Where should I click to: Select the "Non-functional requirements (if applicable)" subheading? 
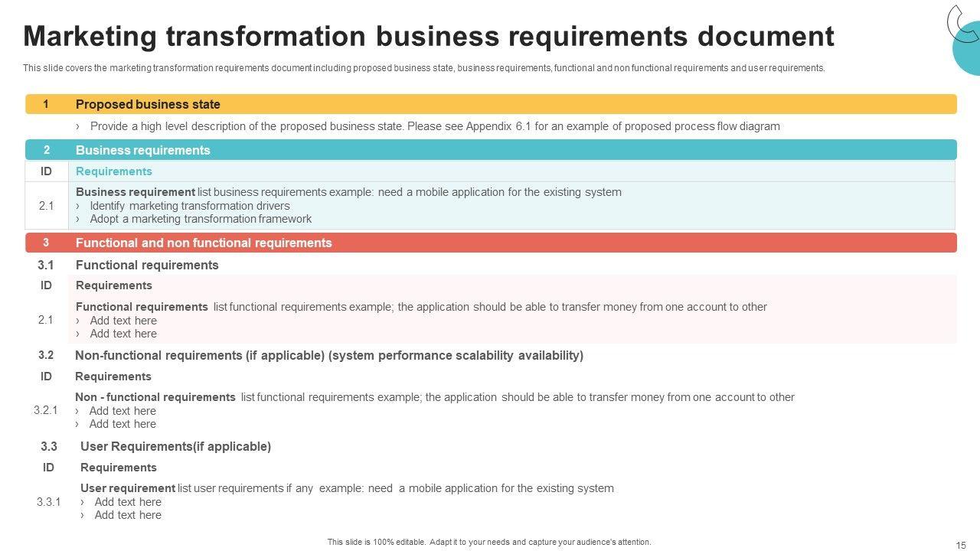(x=329, y=355)
